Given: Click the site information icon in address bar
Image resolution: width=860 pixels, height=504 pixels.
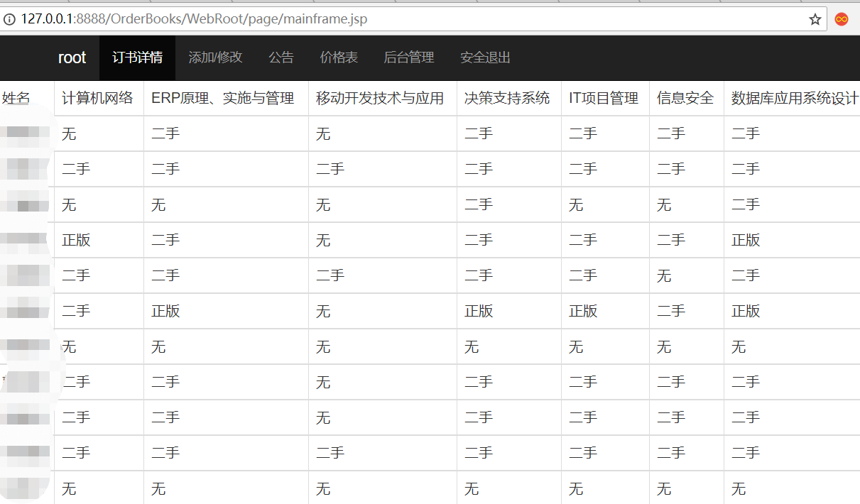Looking at the screenshot, I should point(9,19).
